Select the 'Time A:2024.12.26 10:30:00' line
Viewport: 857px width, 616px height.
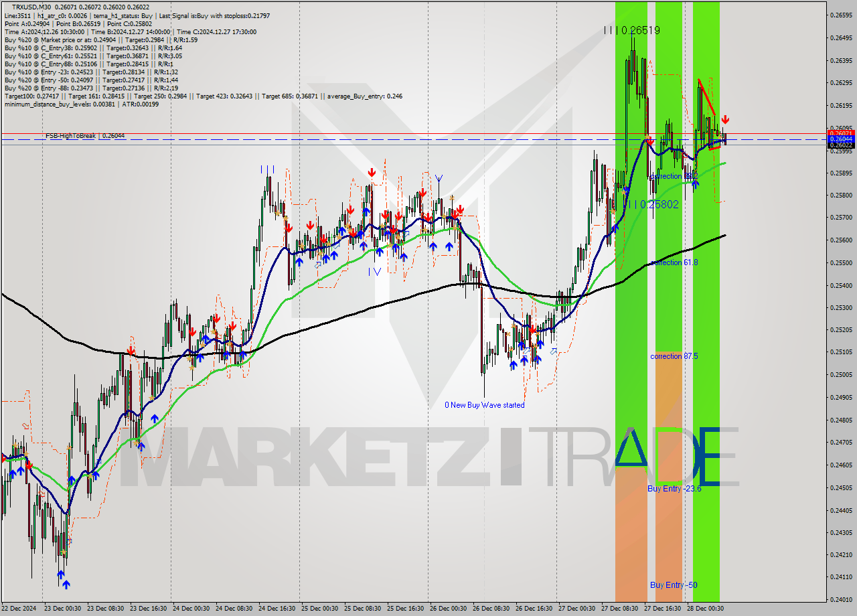[131, 31]
